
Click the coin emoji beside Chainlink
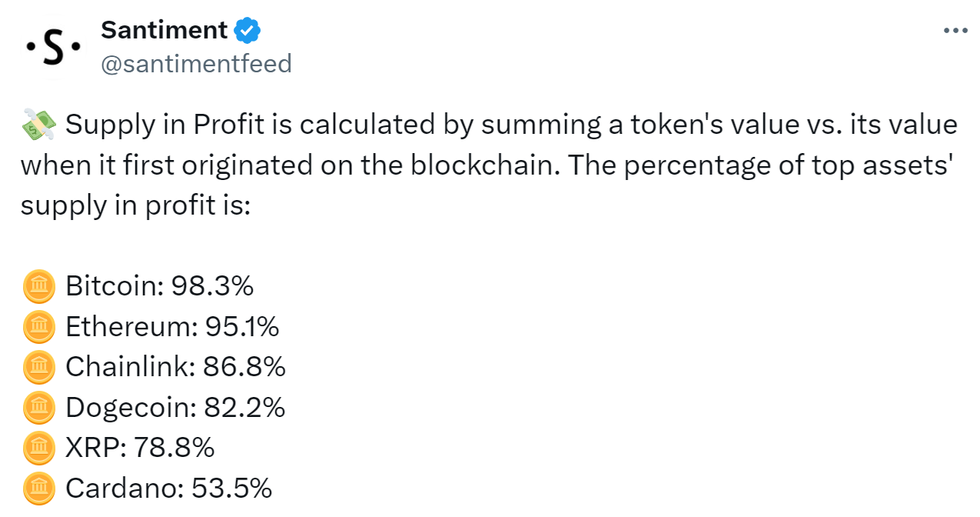tap(38, 368)
